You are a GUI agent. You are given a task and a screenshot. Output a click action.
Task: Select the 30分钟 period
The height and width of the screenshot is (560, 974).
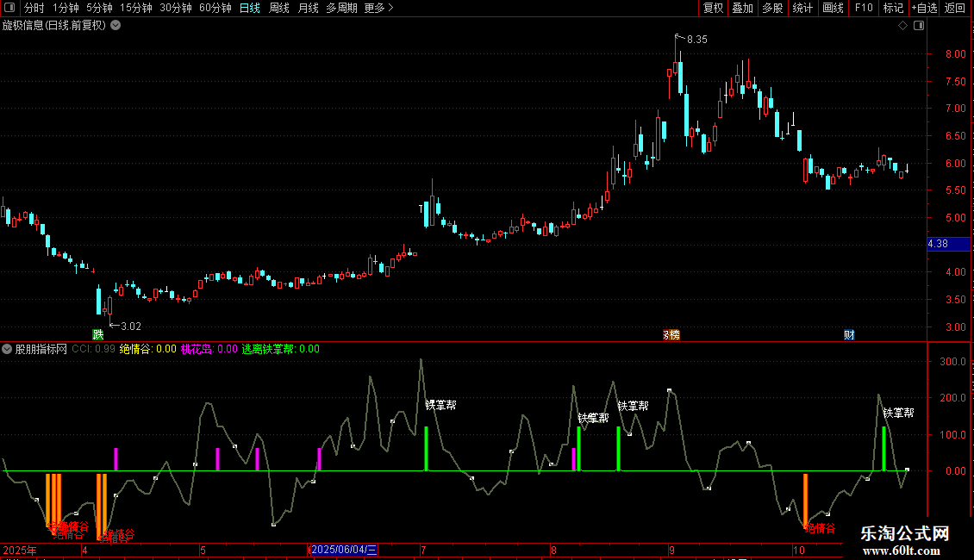pos(176,8)
